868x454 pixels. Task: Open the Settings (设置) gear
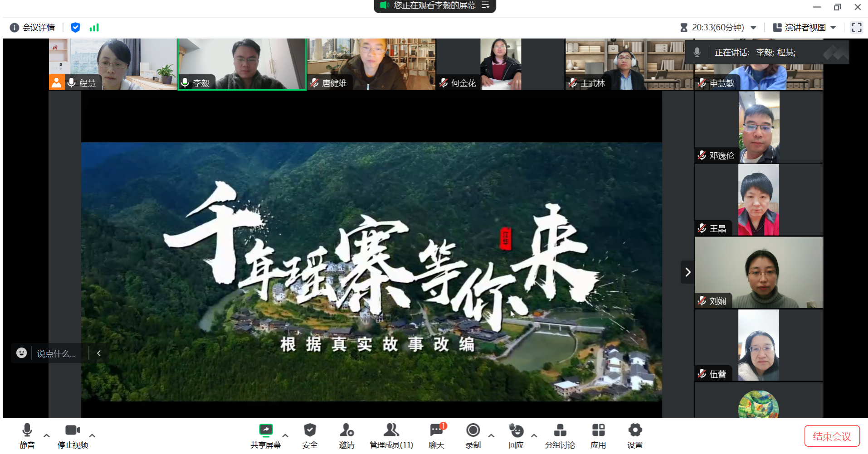[x=635, y=430]
